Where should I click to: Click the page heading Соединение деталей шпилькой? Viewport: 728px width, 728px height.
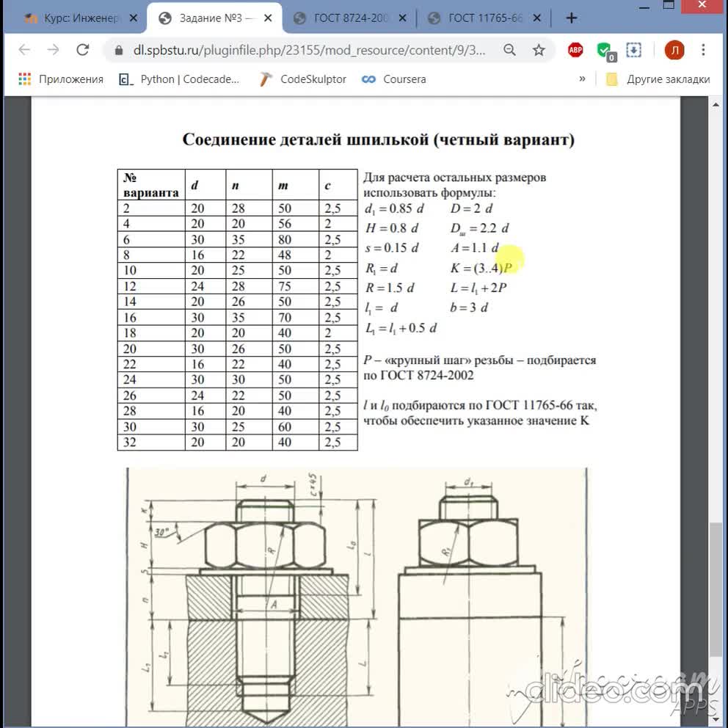(x=379, y=139)
